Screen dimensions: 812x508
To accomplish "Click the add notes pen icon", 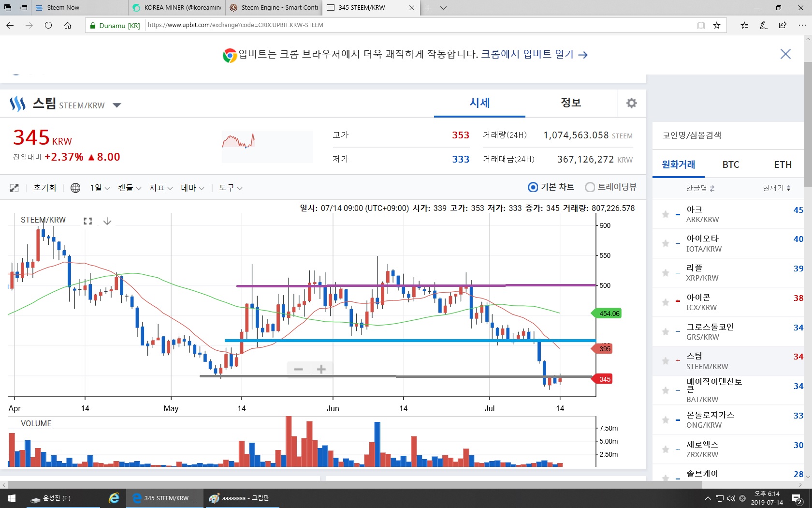I will pos(764,25).
